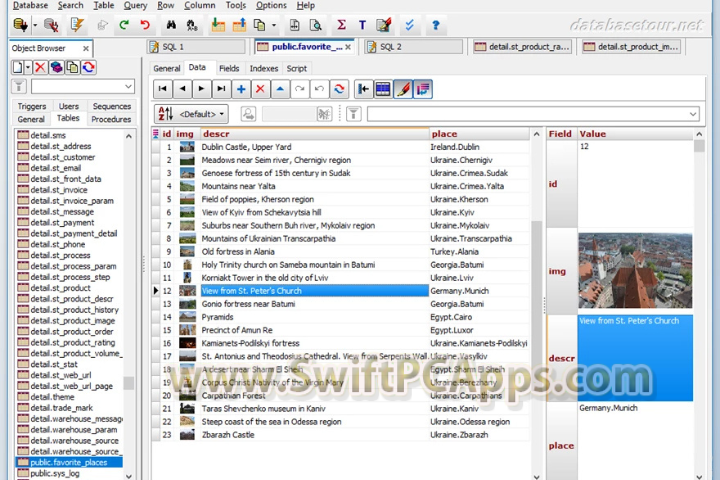Click the blue grid columns view icon
The image size is (720, 480).
click(x=383, y=89)
